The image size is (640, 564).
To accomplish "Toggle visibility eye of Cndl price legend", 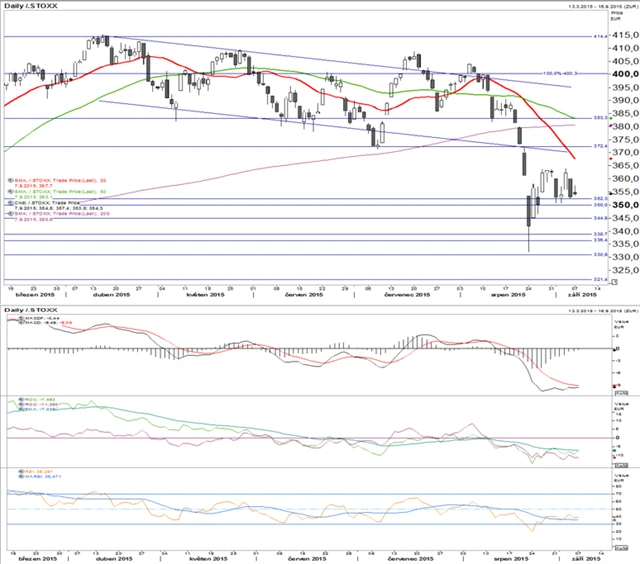I will 11,202.
